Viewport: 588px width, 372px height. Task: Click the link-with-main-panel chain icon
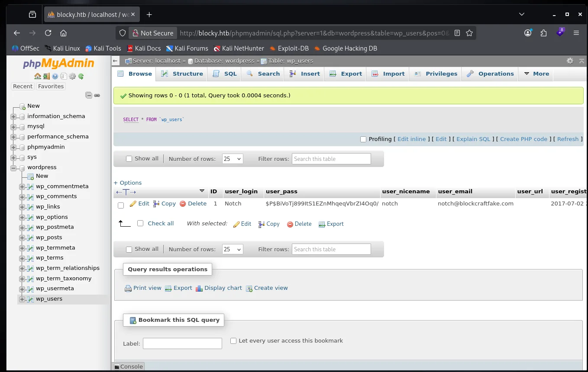coord(97,95)
